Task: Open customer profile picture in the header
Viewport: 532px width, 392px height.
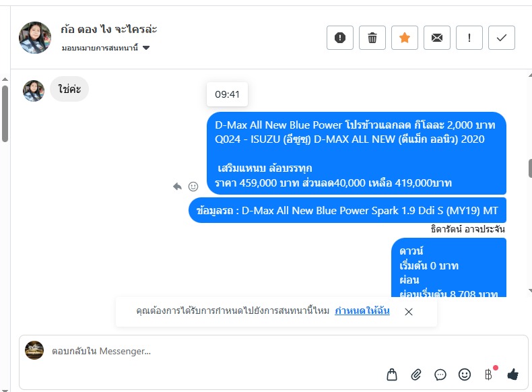Action: pos(35,38)
